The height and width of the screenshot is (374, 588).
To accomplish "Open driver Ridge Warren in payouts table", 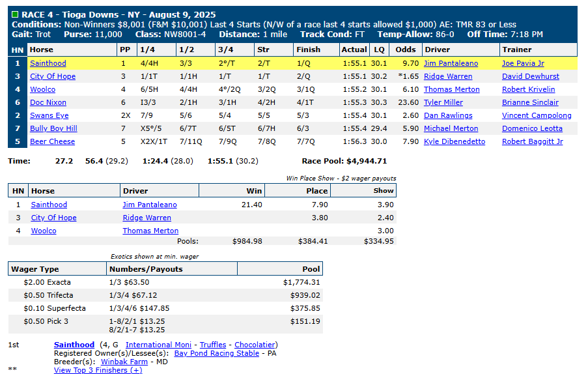I will click(x=147, y=218).
